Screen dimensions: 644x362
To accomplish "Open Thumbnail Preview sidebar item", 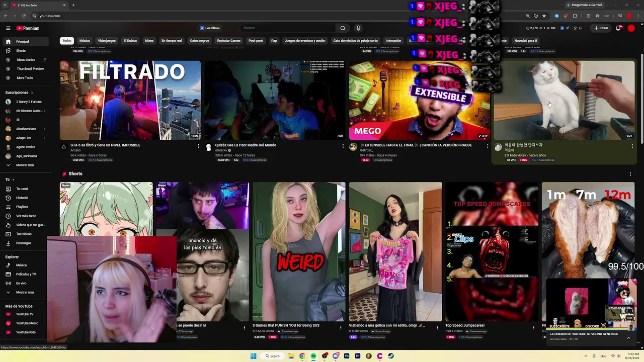I will tap(27, 69).
